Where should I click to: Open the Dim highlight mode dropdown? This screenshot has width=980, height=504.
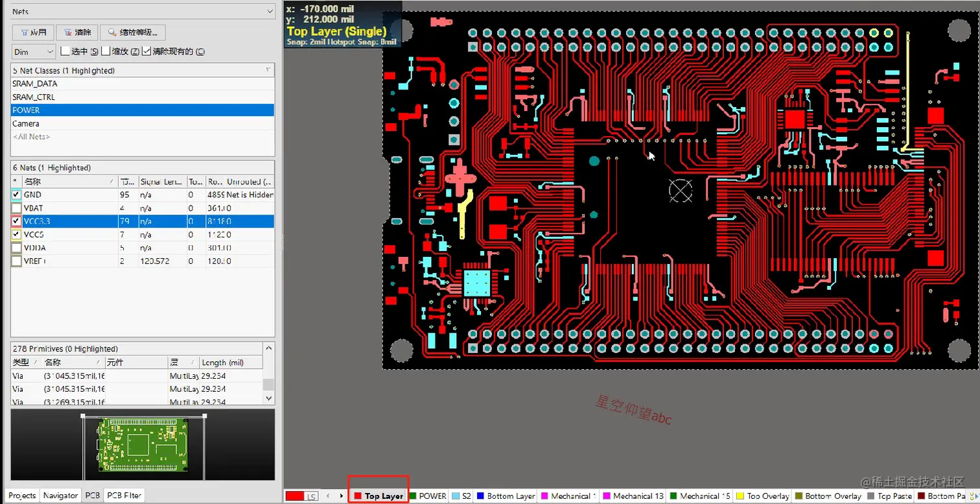(x=34, y=51)
